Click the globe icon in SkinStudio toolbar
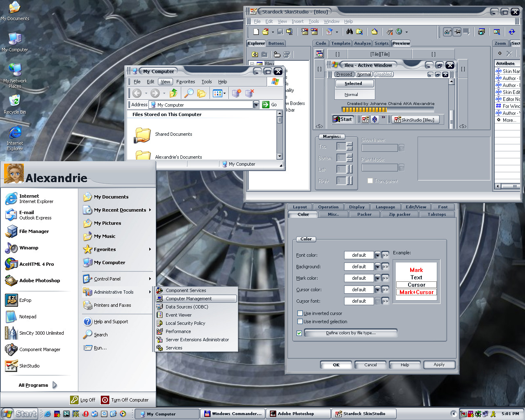This screenshot has height=420, width=525. pyautogui.click(x=399, y=32)
